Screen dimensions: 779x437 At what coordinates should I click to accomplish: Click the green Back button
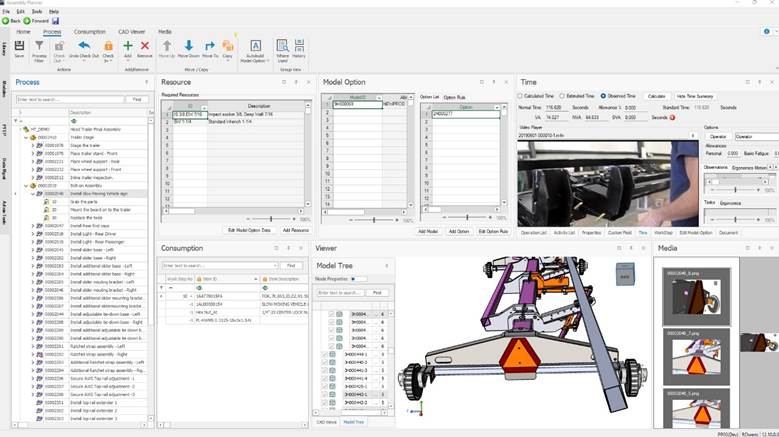[x=11, y=20]
